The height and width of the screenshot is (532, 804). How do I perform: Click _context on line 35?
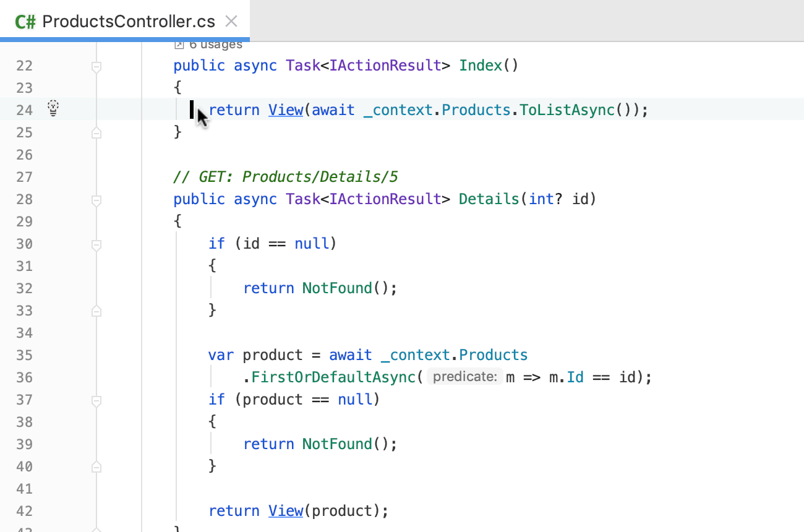point(415,355)
